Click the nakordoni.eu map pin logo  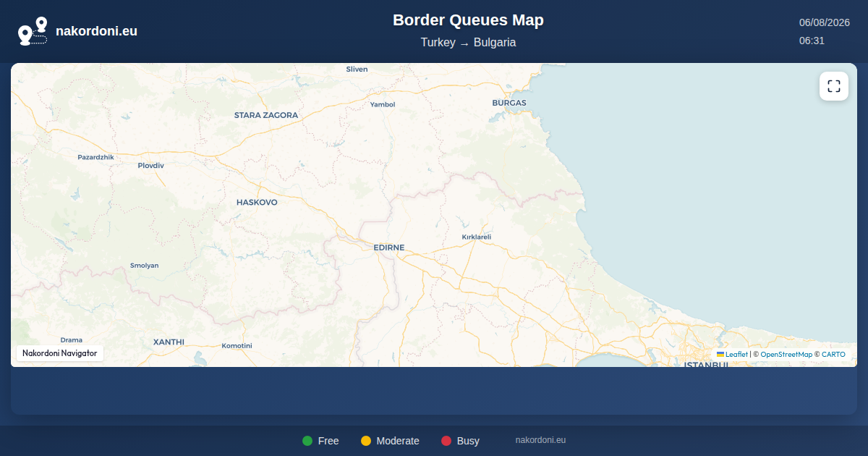pyautogui.click(x=33, y=31)
